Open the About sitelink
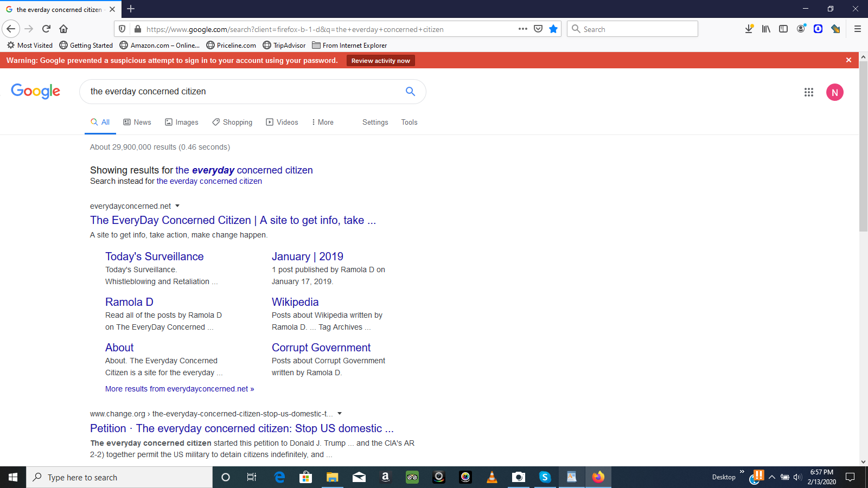The image size is (868, 488). coord(119,348)
